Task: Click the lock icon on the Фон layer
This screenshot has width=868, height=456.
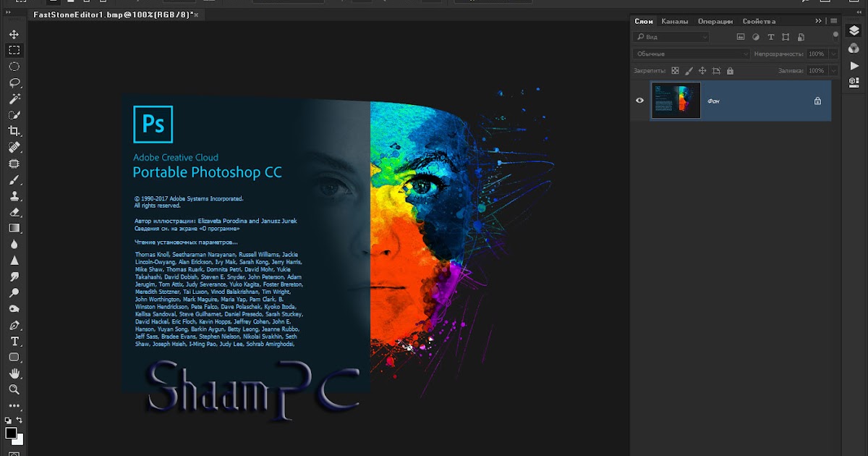Action: [817, 101]
